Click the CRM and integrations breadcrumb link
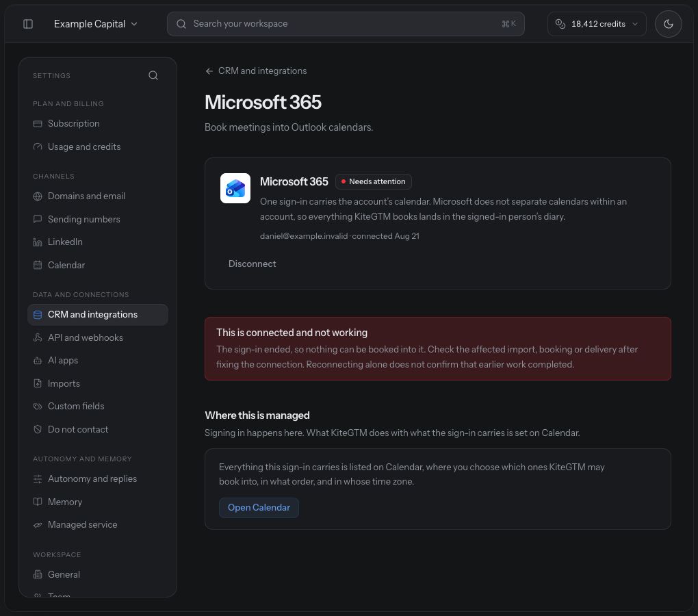Viewport: 698px width, 616px height. coord(262,70)
